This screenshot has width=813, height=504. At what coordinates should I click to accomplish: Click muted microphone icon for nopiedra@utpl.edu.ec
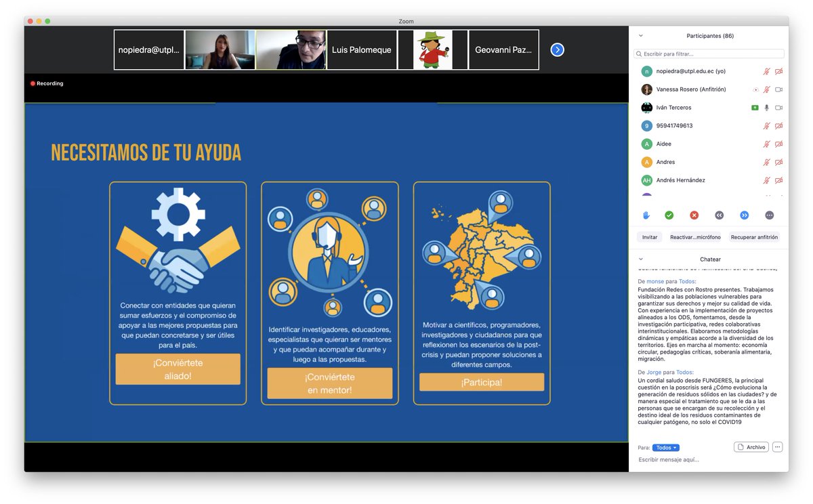(767, 71)
